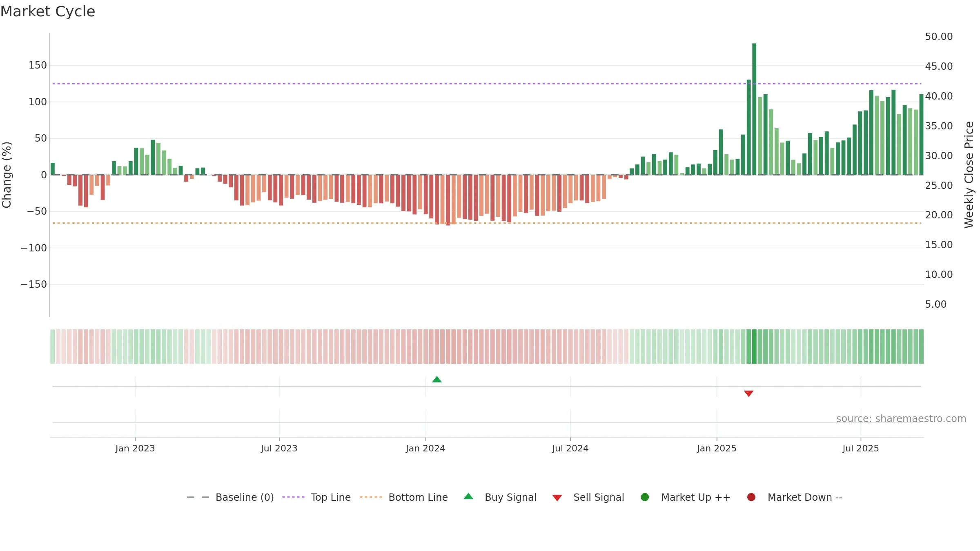Toggle Buy Signal legend entry
The image size is (980, 551).
click(x=500, y=497)
